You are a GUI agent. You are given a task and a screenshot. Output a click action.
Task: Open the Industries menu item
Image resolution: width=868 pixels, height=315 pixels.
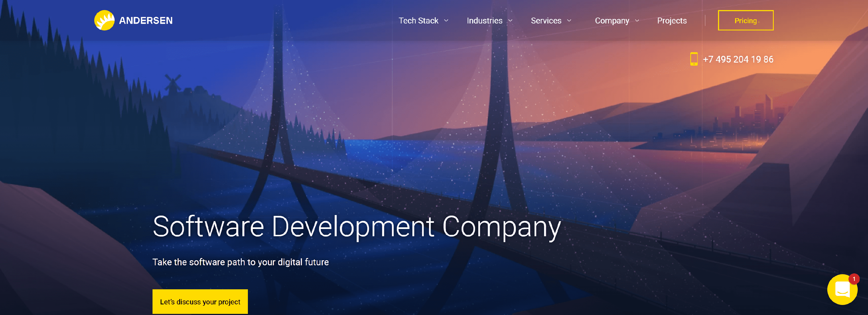485,21
